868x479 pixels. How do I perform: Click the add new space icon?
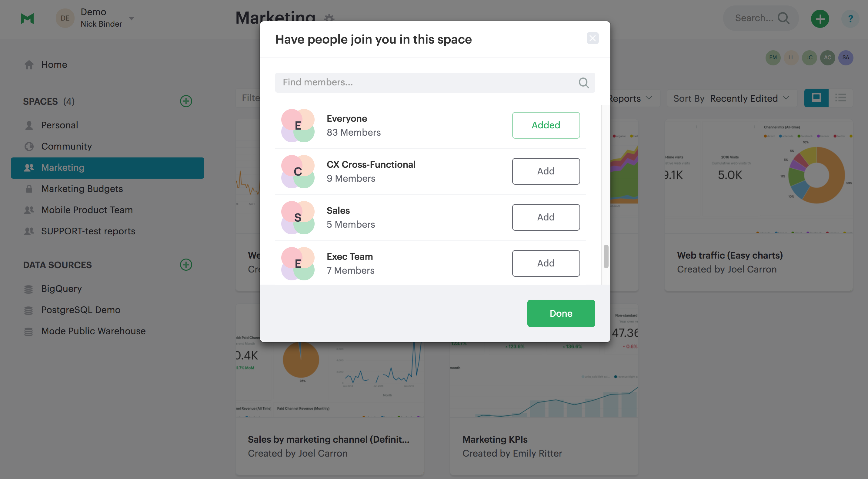(186, 101)
